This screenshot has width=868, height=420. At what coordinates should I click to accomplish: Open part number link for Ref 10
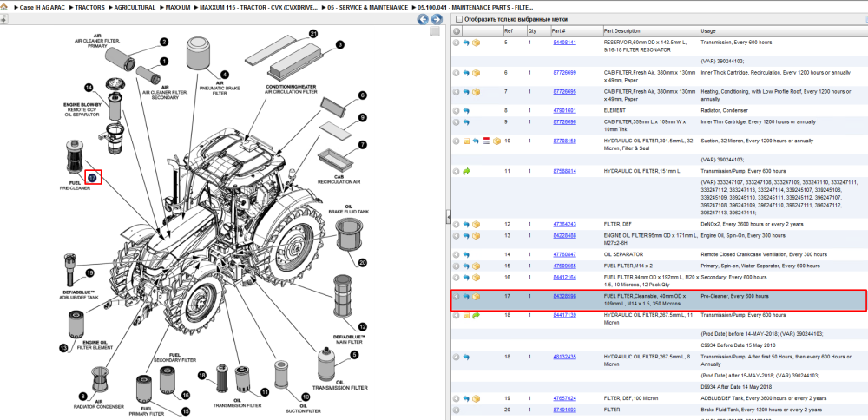565,141
